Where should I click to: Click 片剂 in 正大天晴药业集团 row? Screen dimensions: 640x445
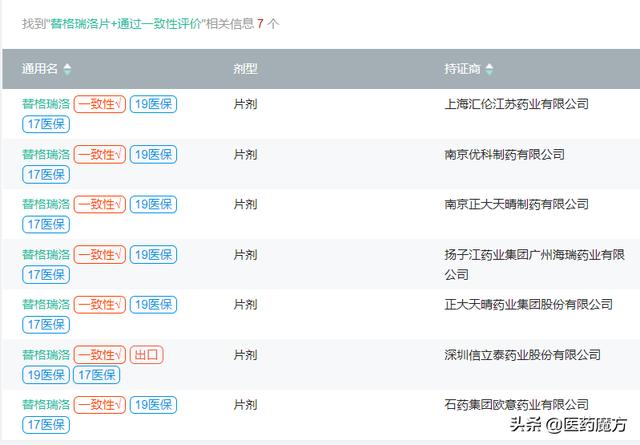(245, 305)
